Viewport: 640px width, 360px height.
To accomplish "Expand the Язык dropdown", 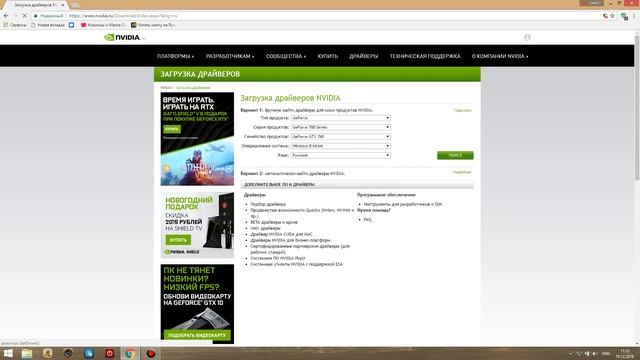I will click(x=340, y=155).
